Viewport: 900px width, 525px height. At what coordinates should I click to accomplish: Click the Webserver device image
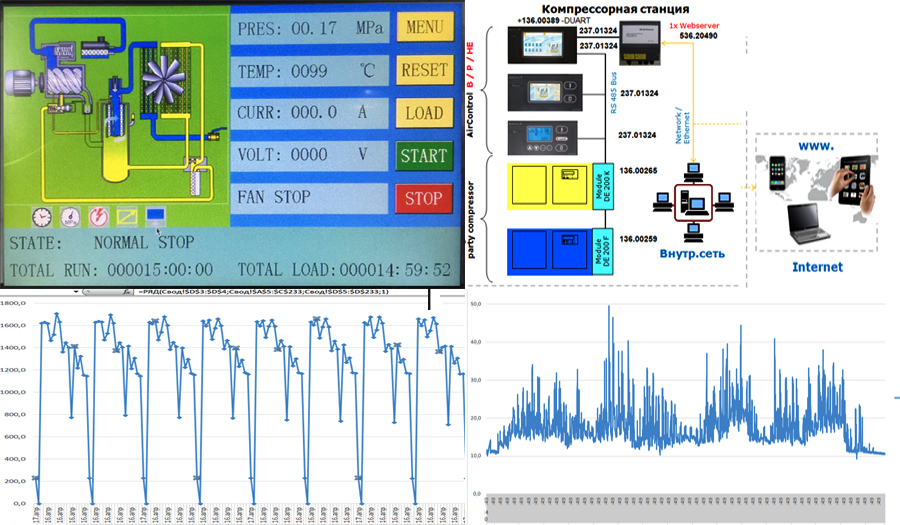[644, 43]
